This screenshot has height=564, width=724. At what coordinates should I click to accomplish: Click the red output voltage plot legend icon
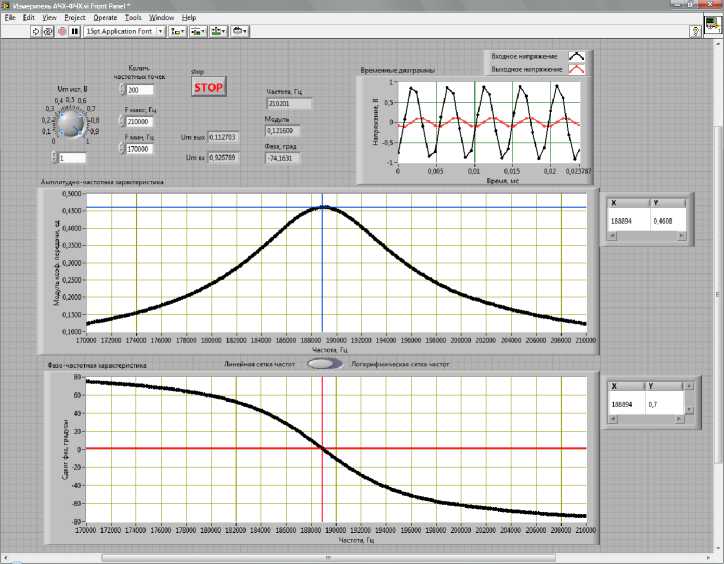point(577,70)
